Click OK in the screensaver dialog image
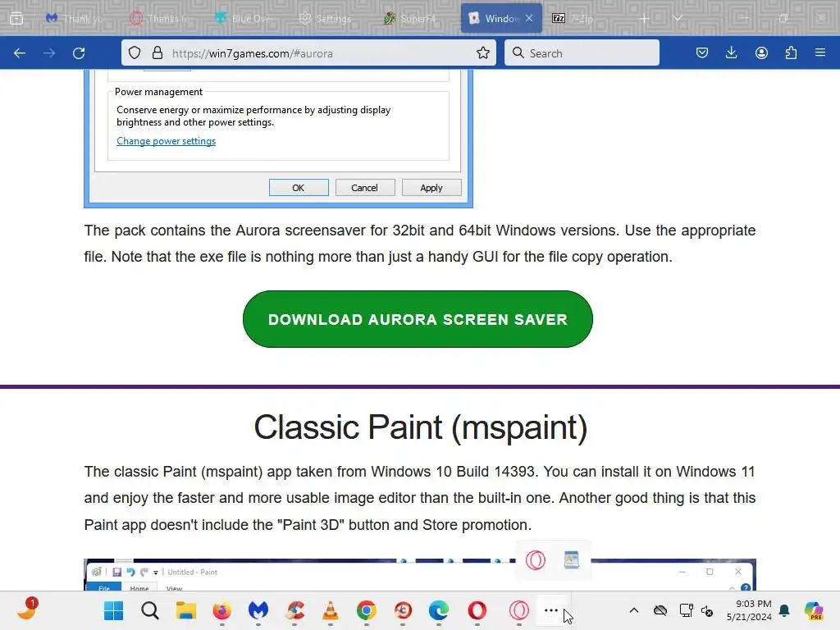This screenshot has height=630, width=840. tap(299, 188)
